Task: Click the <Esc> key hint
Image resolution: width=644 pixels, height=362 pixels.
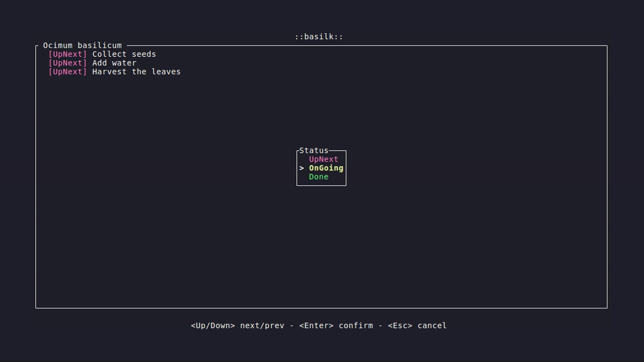Action: tap(400, 326)
